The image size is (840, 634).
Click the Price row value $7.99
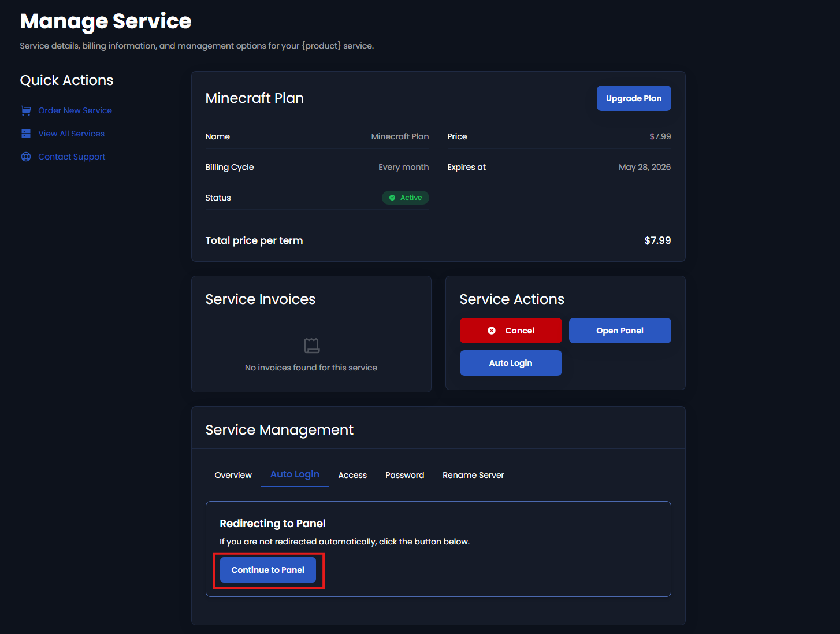(x=660, y=136)
